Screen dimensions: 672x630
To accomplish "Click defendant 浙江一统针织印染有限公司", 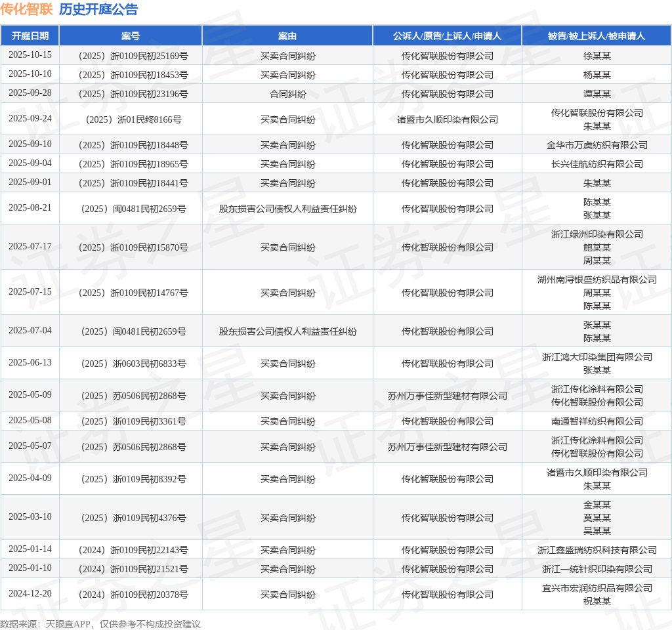I will (x=597, y=569).
